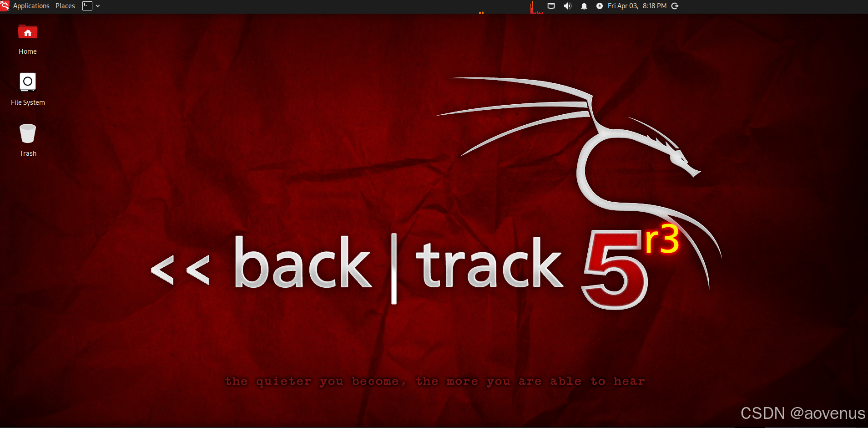
Task: Select the "Home" icon label
Action: [x=28, y=51]
